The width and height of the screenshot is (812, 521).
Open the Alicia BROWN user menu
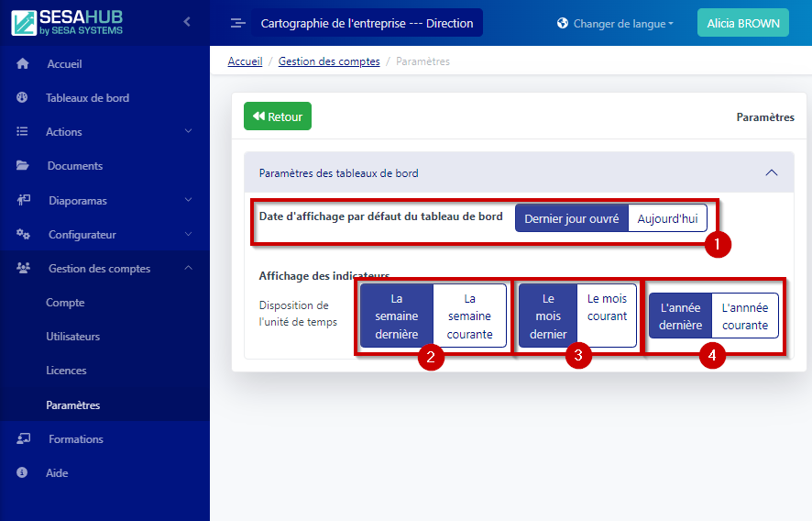click(742, 23)
